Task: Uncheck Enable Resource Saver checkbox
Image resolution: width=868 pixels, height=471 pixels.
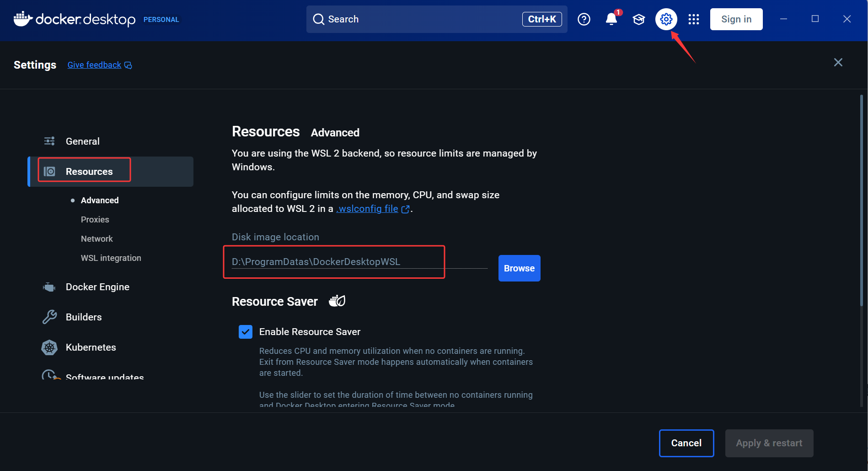Action: click(246, 332)
